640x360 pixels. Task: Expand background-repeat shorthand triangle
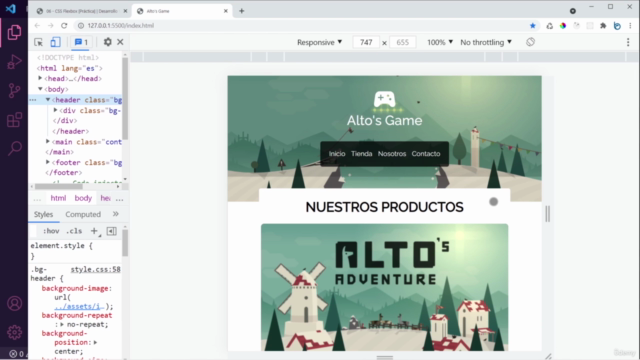click(x=62, y=324)
